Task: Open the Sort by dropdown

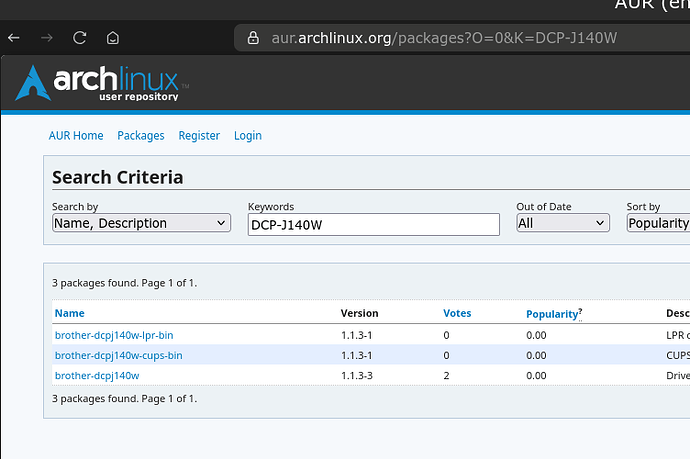Action: [658, 223]
